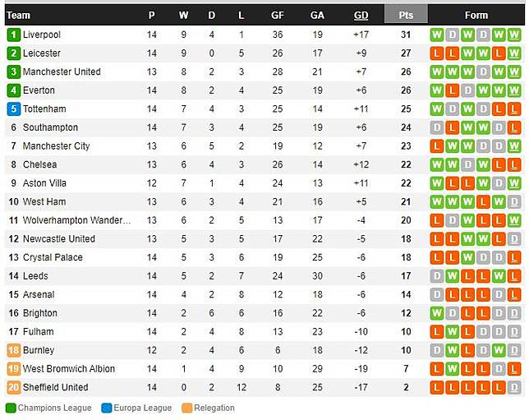Click Tottenham's blue position 5 badge
The width and height of the screenshot is (529, 420).
[x=13, y=108]
